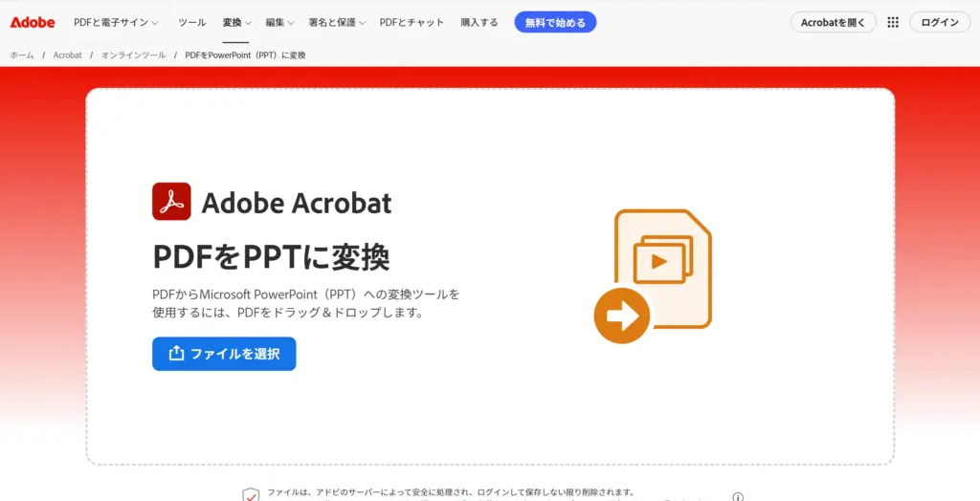
Task: Click the drag-and-drop description paragraph
Action: coord(306,303)
